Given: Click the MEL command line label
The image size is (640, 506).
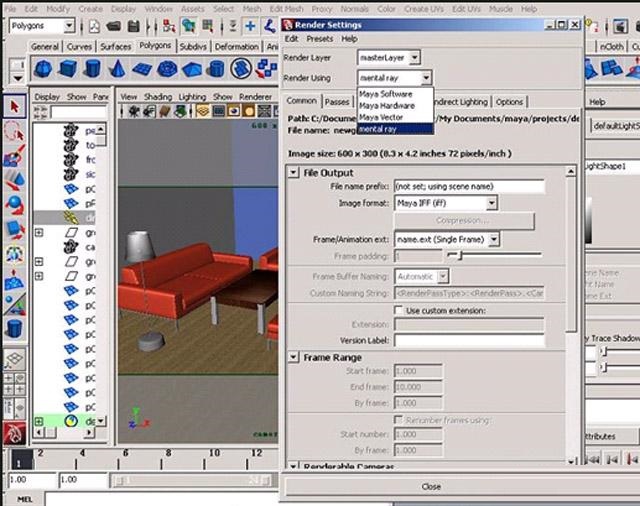Looking at the screenshot, I should point(24,499).
